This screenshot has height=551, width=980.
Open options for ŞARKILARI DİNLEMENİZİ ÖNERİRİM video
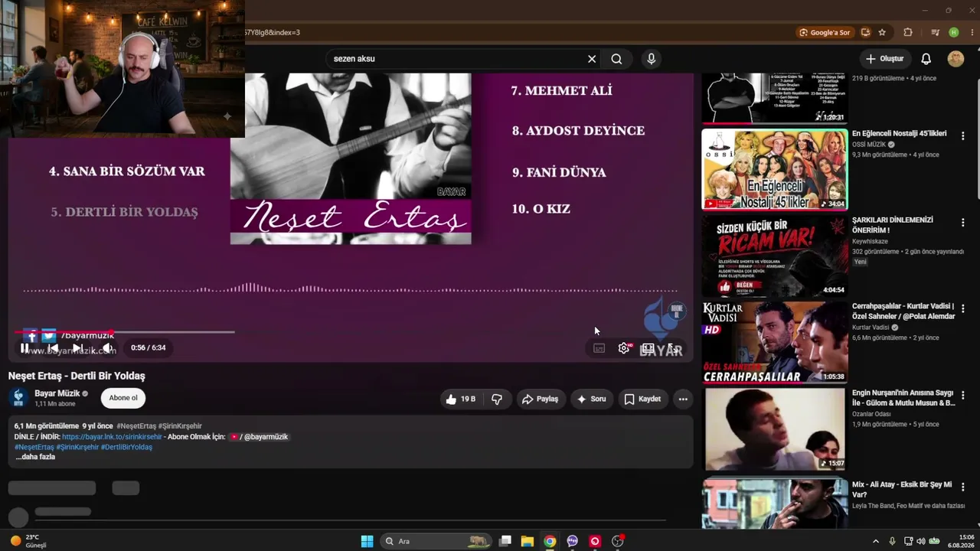[962, 222]
